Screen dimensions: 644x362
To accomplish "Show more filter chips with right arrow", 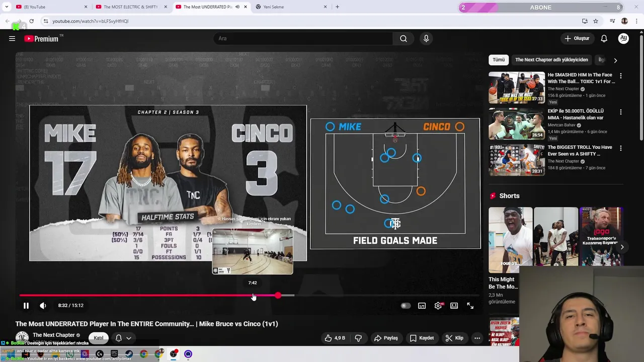I will pos(615,60).
